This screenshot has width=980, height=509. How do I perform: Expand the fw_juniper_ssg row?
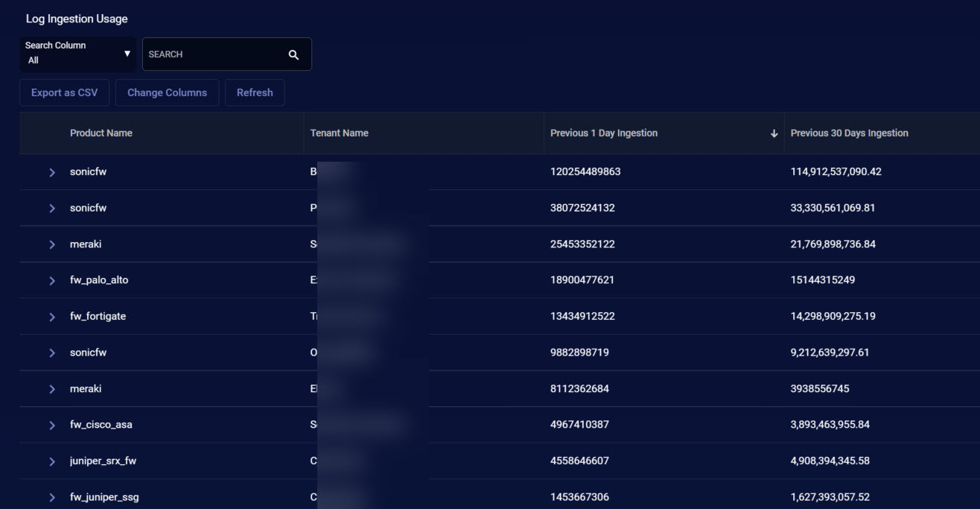pos(52,497)
